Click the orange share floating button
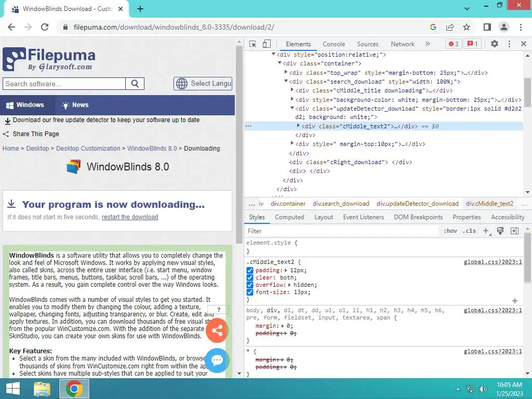 pyautogui.click(x=217, y=330)
